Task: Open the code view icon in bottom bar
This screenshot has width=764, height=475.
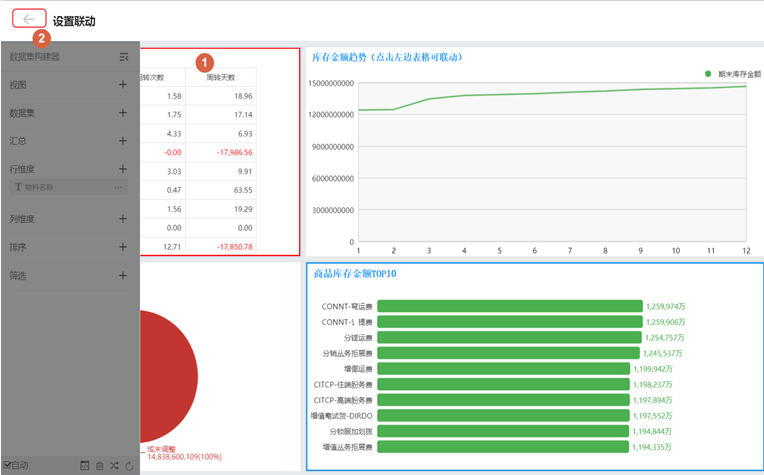Action: pyautogui.click(x=85, y=466)
